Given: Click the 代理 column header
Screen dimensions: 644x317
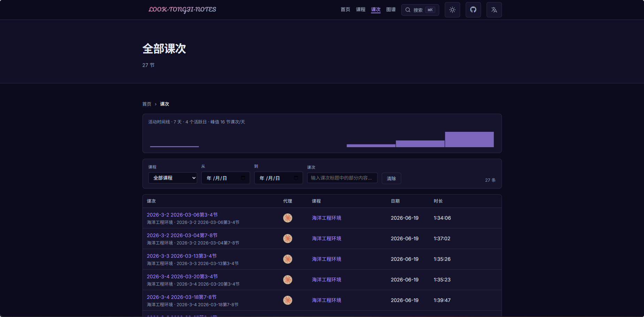Looking at the screenshot, I should pyautogui.click(x=288, y=201).
